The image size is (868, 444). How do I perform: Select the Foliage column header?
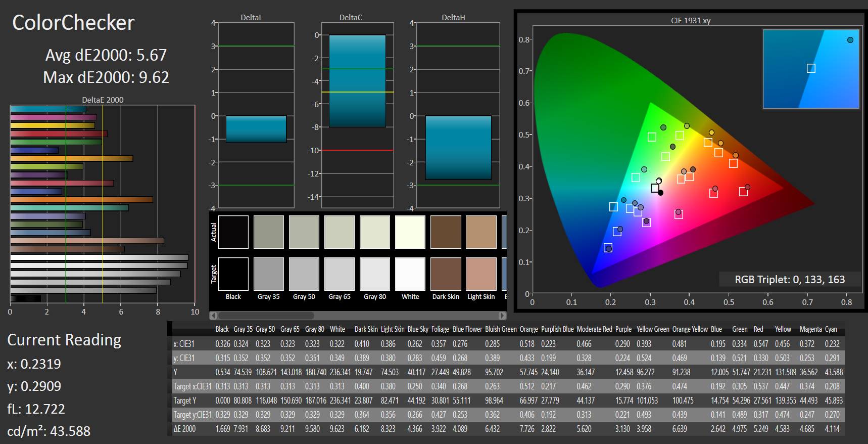click(440, 329)
